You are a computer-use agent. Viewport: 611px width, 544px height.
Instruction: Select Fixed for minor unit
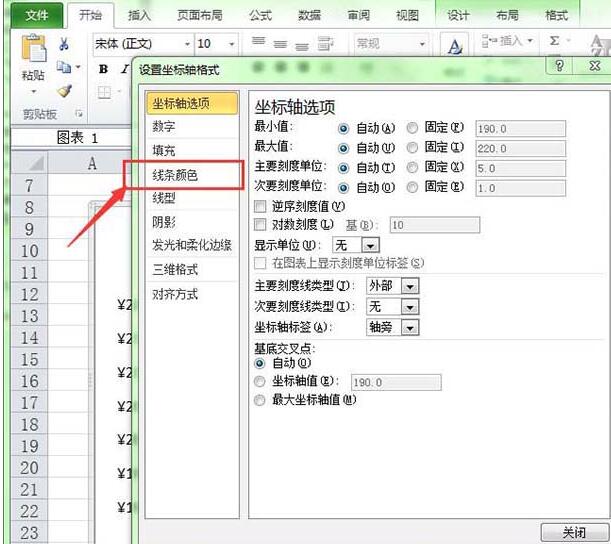click(x=412, y=187)
